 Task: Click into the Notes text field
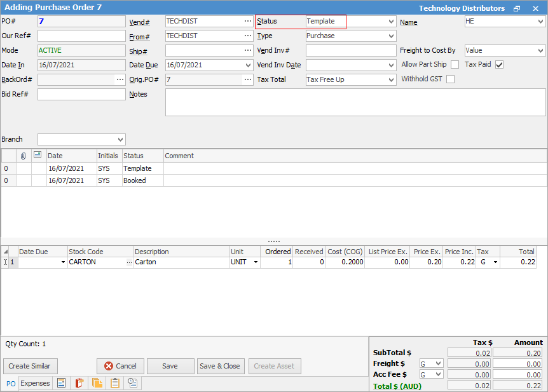(x=355, y=102)
